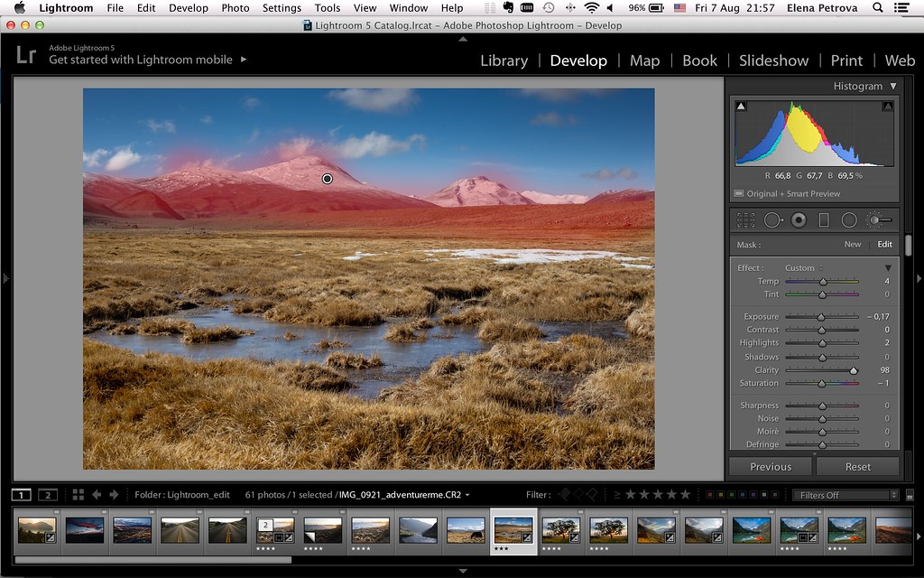This screenshot has width=924, height=578.
Task: Go back with the left arrow icon
Action: pyautogui.click(x=97, y=494)
